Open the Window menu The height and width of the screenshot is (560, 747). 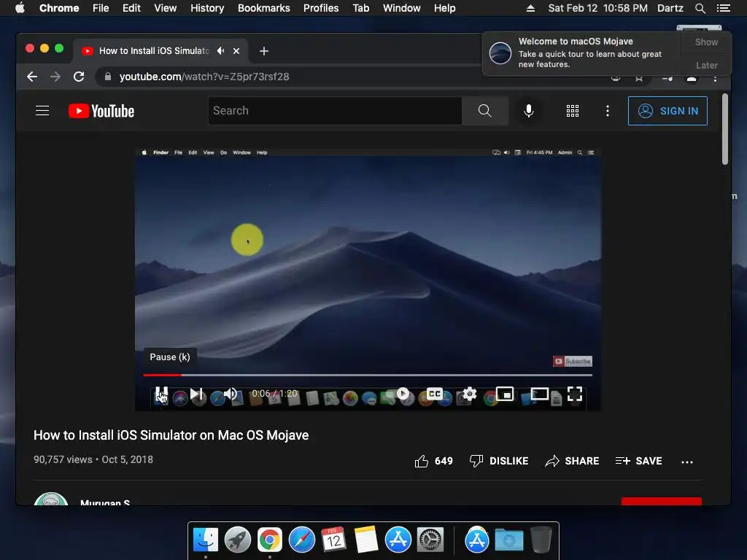coord(402,8)
